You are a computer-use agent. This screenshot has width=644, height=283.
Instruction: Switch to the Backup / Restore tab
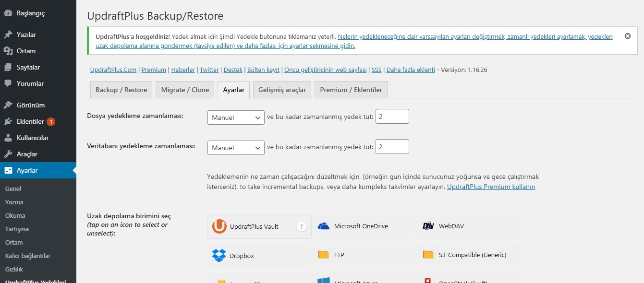(122, 90)
